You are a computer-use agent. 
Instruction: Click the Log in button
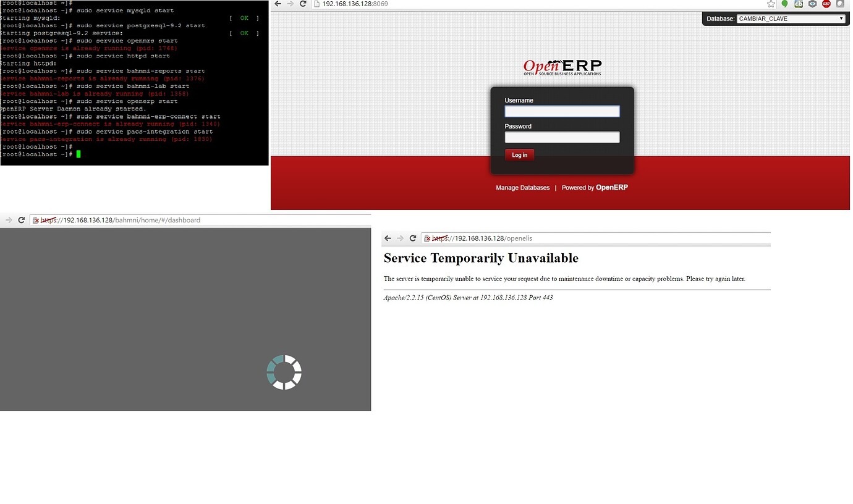pyautogui.click(x=519, y=155)
